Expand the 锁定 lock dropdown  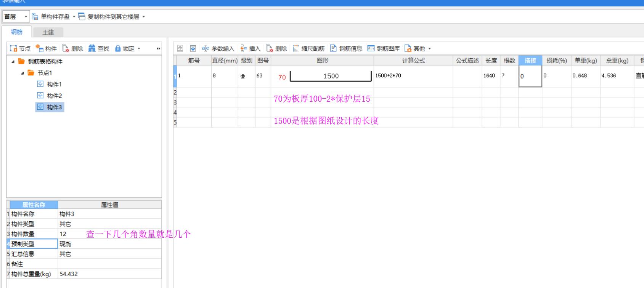(x=139, y=49)
